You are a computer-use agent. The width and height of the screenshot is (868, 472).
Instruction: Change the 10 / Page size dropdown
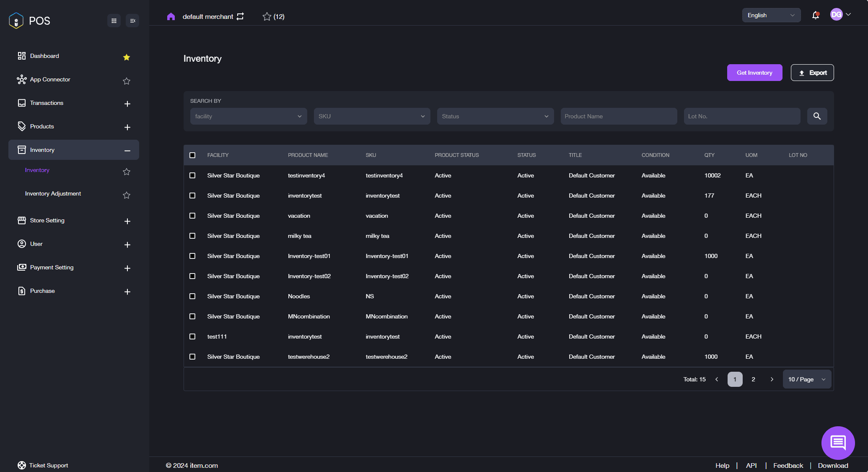pyautogui.click(x=807, y=379)
